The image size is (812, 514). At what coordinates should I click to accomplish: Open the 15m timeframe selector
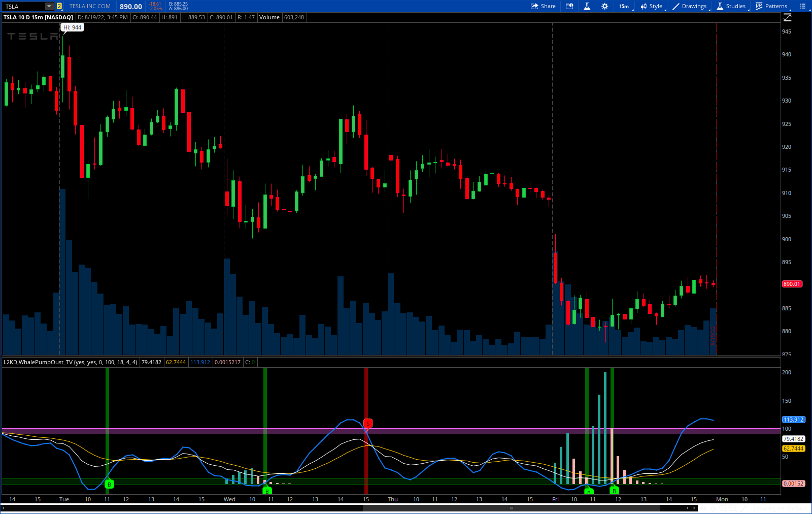[x=624, y=6]
